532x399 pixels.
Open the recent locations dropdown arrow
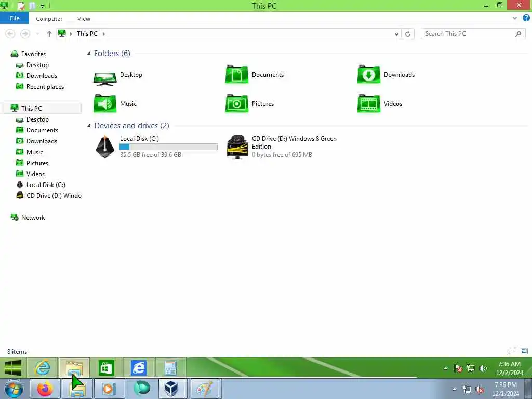coord(37,34)
